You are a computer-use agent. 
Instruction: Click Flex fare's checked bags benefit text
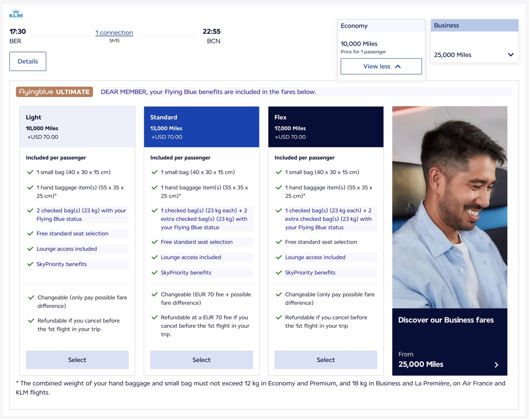click(329, 219)
